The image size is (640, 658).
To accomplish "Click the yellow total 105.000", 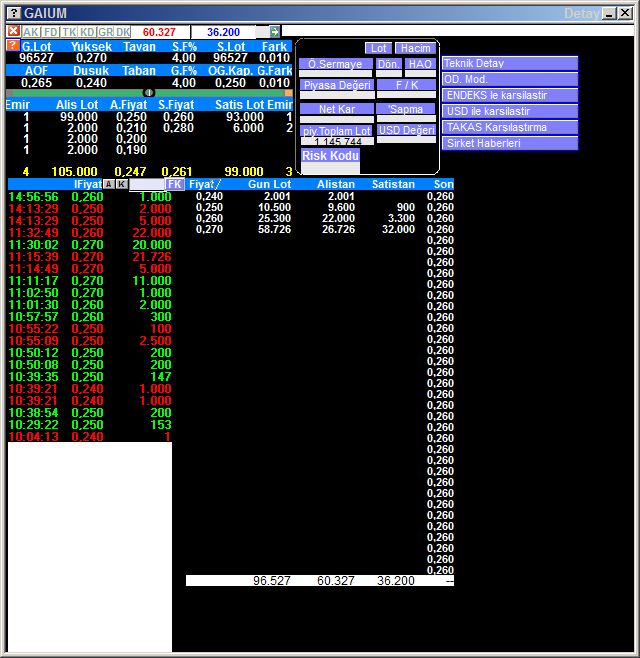I will click(x=74, y=171).
